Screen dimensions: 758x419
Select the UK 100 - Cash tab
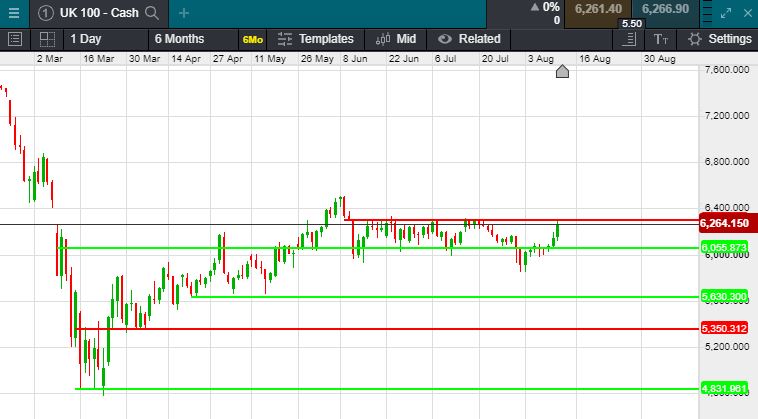tap(99, 13)
